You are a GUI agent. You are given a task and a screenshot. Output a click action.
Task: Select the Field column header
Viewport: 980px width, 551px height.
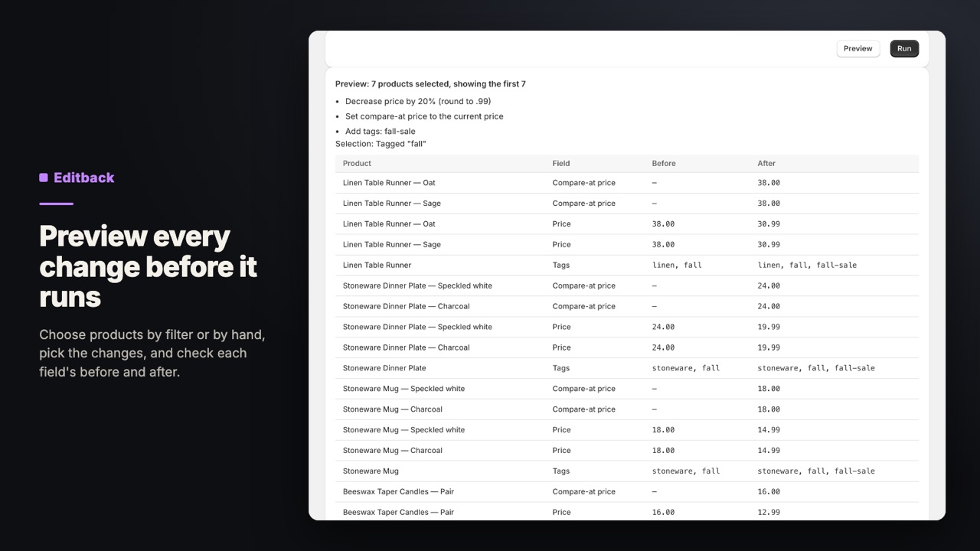(561, 163)
